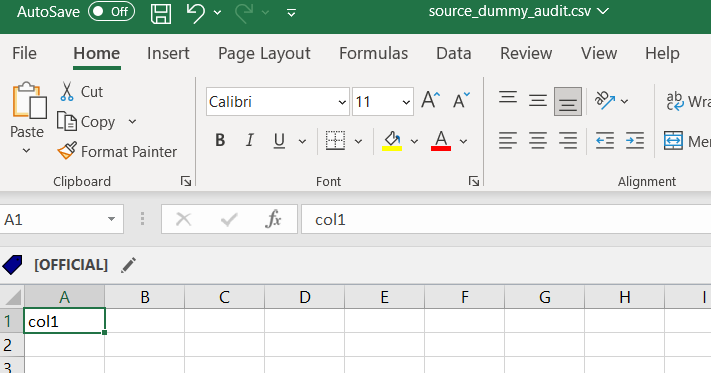
Task: Open the File tab
Action: [24, 53]
